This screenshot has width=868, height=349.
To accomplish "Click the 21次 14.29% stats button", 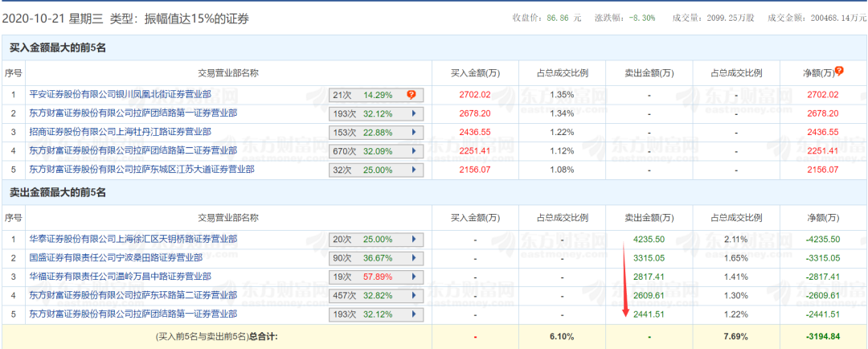I will (376, 95).
